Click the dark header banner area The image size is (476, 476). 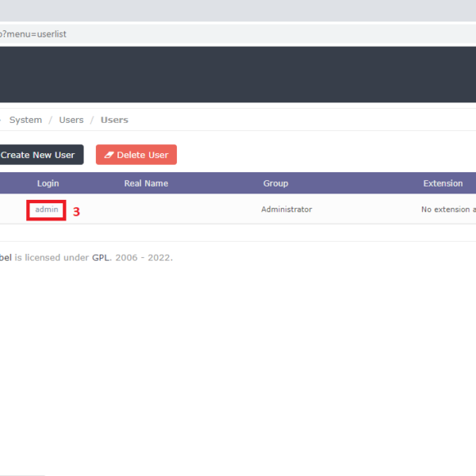coord(238,74)
